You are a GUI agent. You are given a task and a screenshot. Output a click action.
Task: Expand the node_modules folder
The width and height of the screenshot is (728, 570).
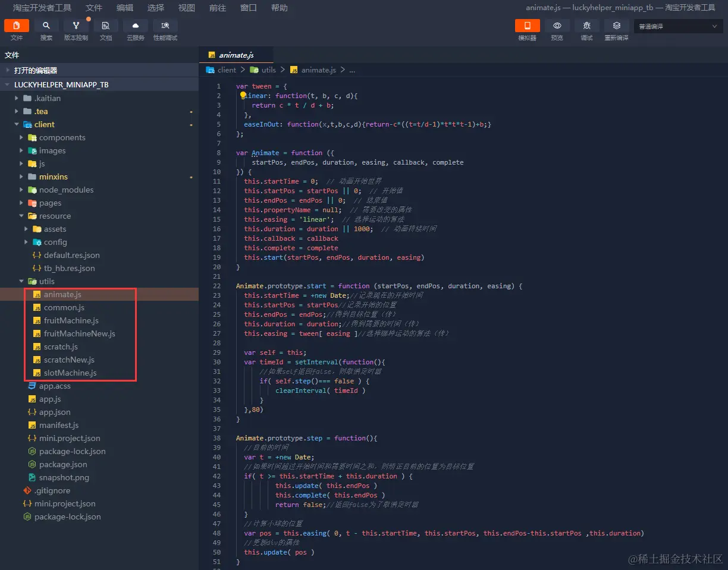pyautogui.click(x=99, y=190)
